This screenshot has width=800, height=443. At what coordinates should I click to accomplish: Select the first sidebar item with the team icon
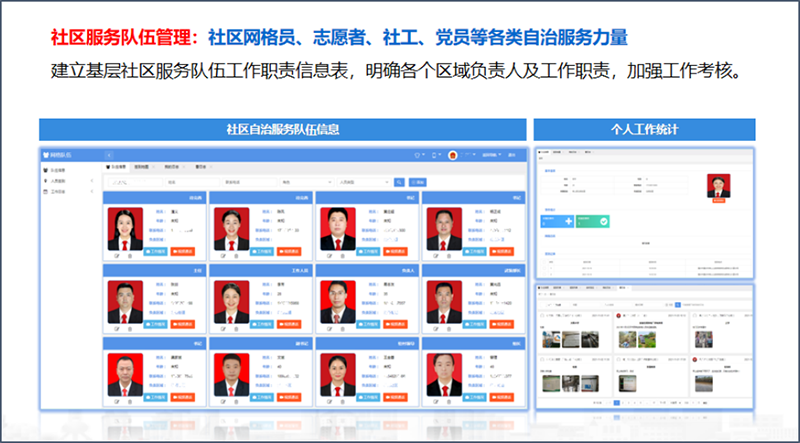[55, 170]
